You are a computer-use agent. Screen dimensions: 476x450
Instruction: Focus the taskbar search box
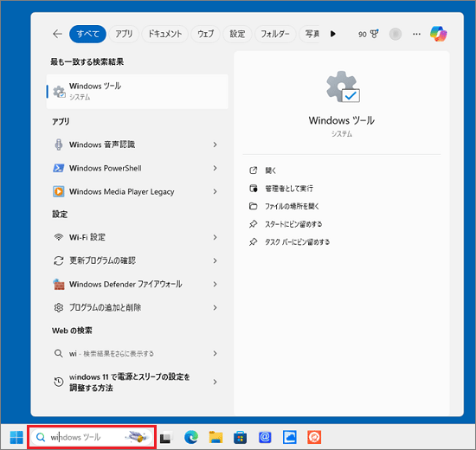[92, 437]
